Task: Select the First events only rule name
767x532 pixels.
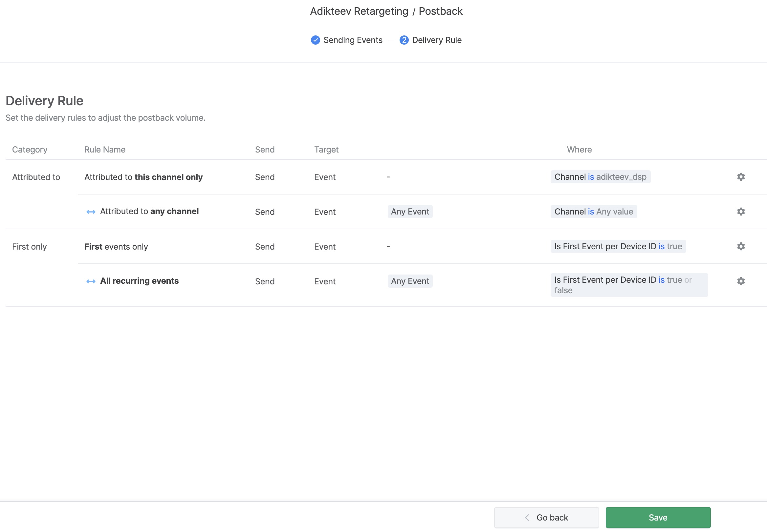Action: [116, 247]
